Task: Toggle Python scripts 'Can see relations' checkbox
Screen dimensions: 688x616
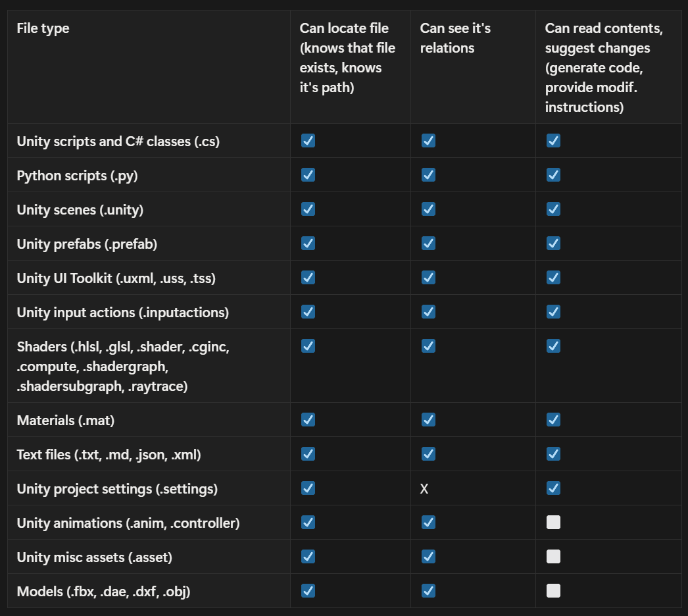Action: click(428, 174)
